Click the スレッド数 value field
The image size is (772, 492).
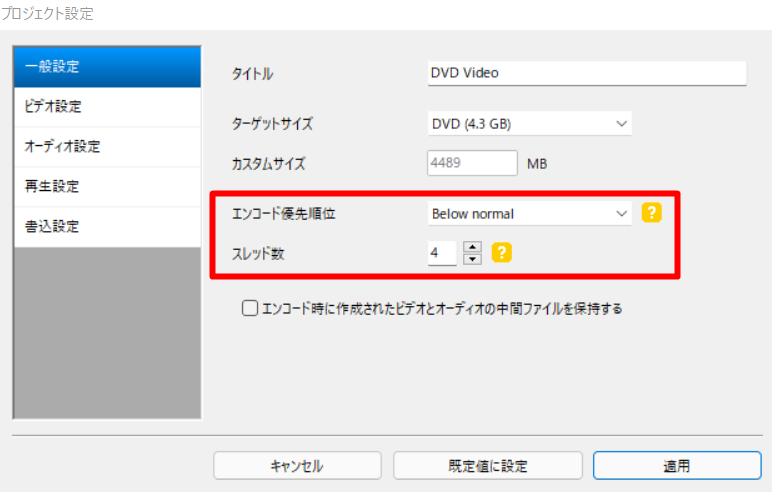[x=442, y=253]
